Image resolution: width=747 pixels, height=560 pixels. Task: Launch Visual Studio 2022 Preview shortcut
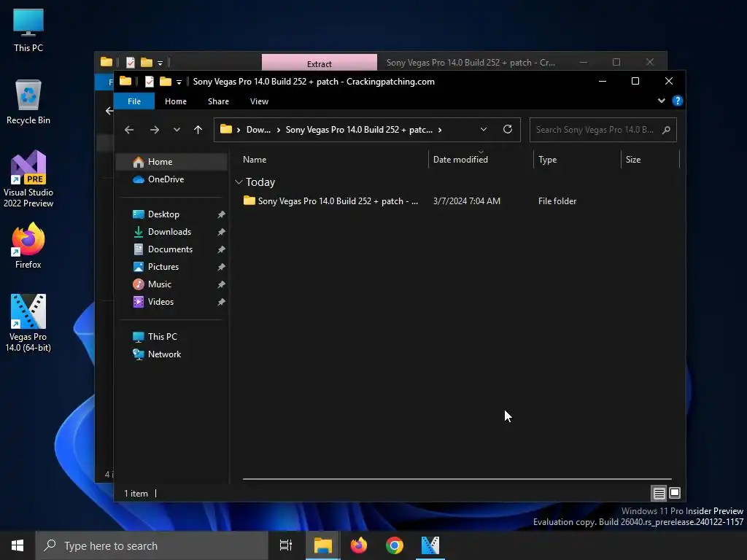28,179
